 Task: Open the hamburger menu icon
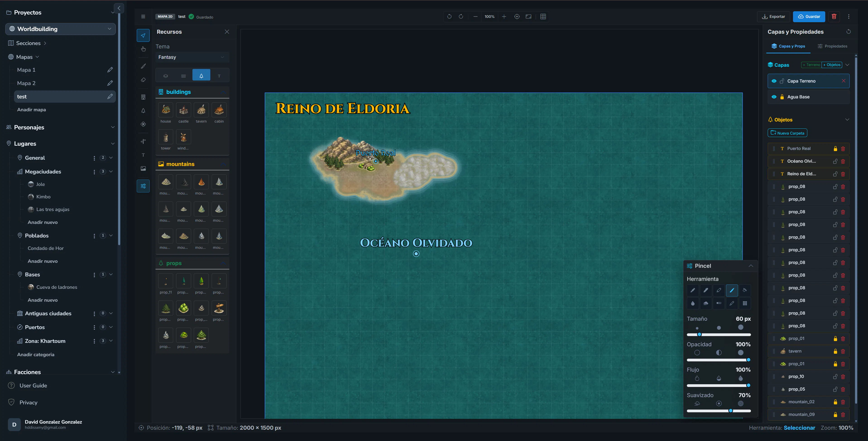point(143,17)
